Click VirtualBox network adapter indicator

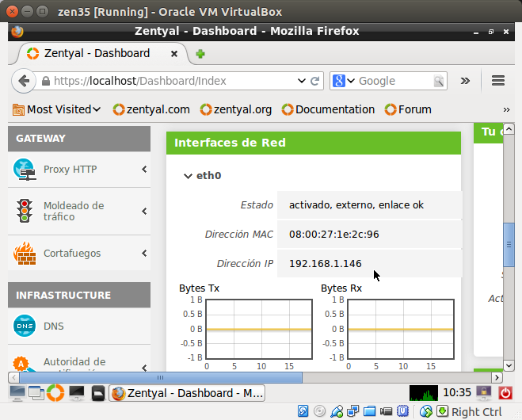pos(352,411)
